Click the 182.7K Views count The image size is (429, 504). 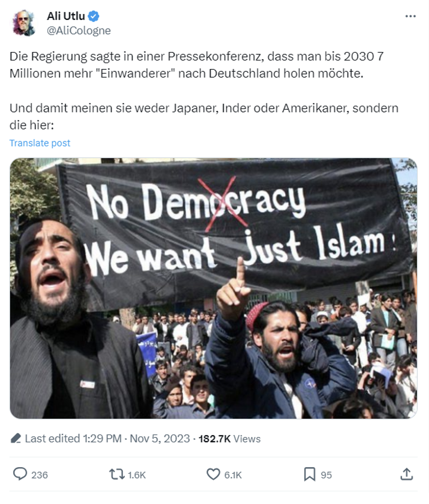(x=230, y=439)
